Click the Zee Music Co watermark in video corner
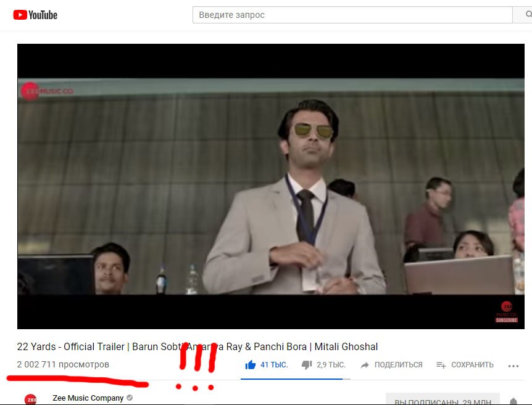Viewport: 532px width, 405px height. (x=507, y=311)
